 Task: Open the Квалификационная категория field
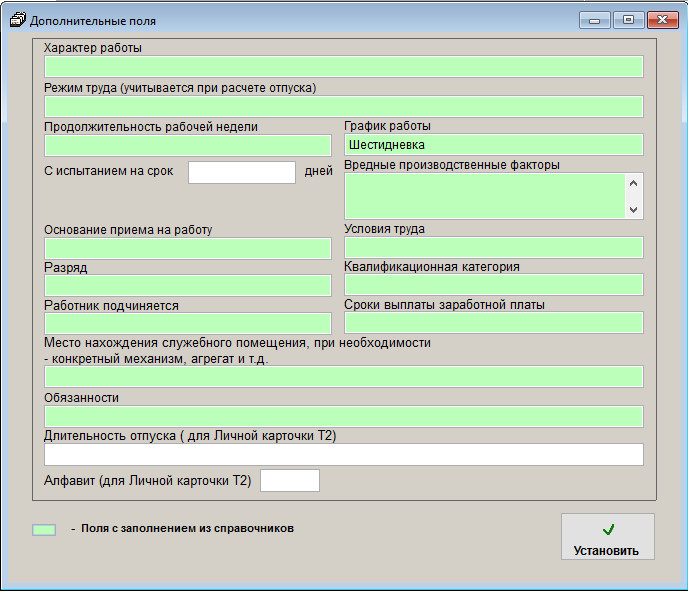click(x=494, y=284)
